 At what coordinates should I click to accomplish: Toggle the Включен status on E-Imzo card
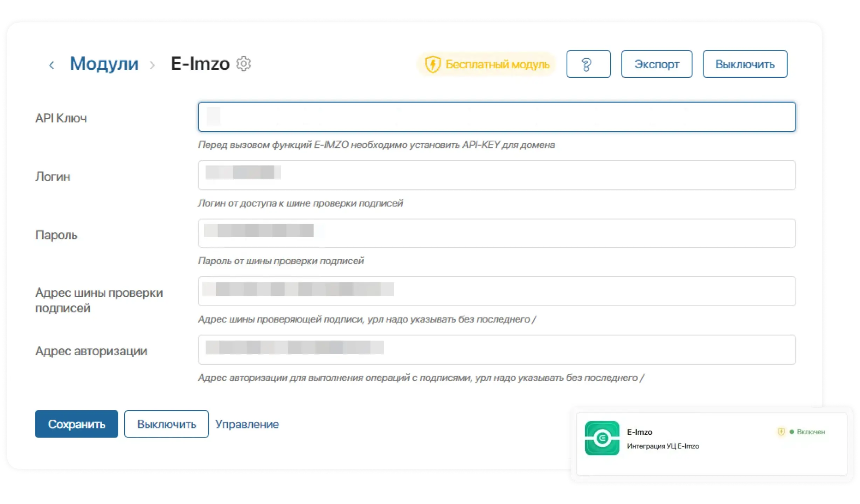click(812, 432)
